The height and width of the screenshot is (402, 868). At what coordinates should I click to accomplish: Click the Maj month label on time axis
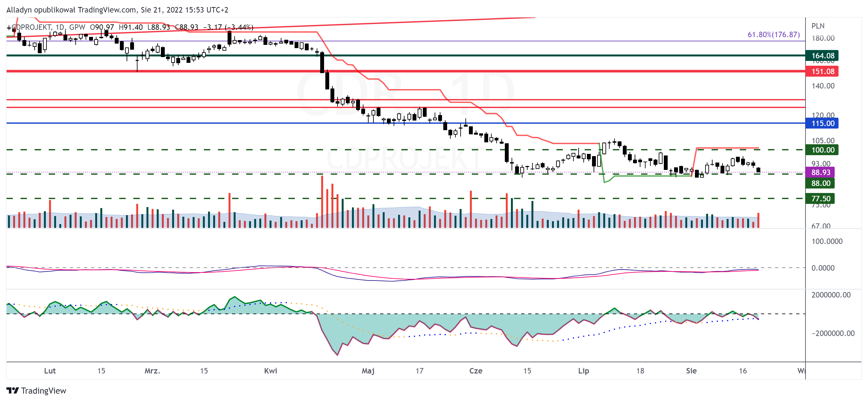point(368,371)
